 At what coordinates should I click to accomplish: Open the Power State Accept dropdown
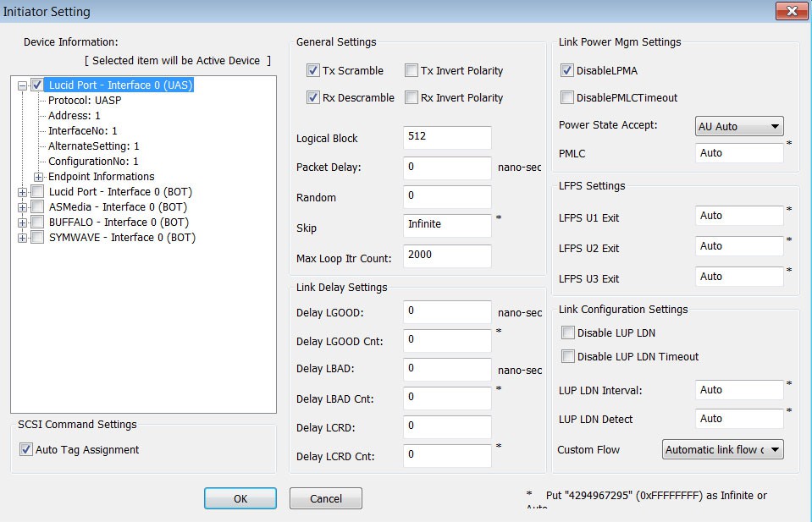pyautogui.click(x=739, y=126)
